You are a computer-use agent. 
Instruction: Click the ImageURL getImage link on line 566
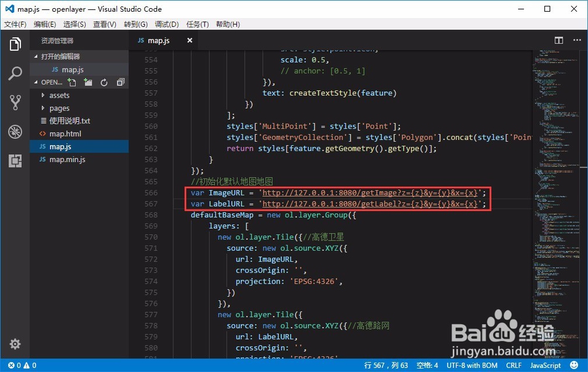[370, 193]
